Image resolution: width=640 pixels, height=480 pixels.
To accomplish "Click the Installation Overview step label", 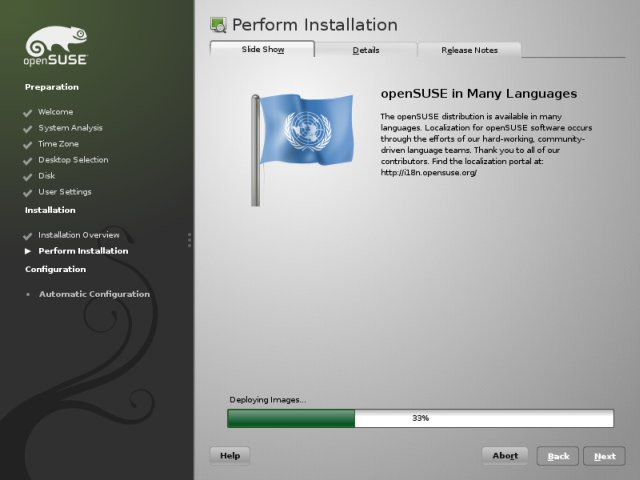I will click(79, 235).
